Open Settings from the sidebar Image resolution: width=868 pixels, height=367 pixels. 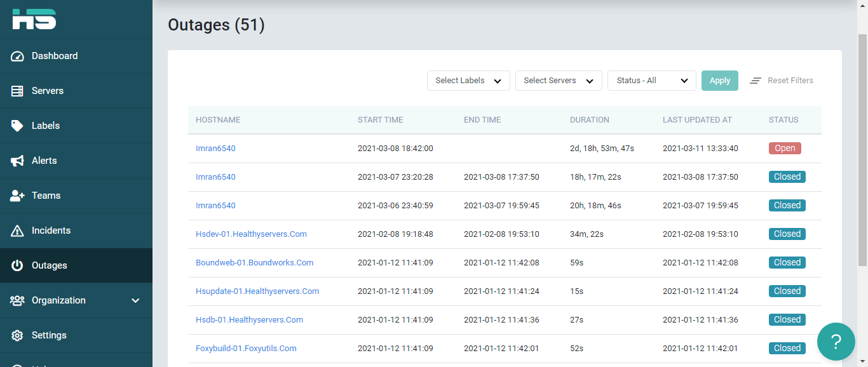[76, 335]
